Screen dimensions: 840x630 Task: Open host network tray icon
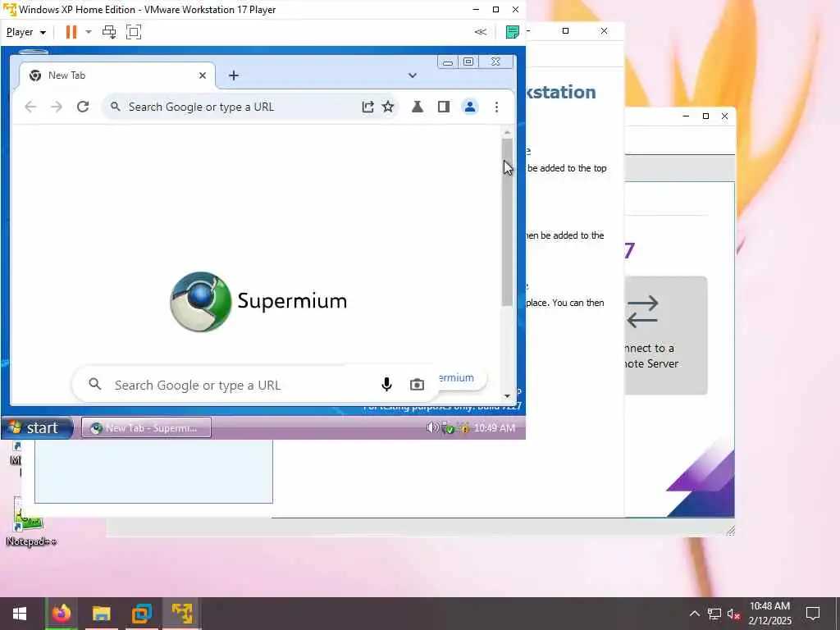714,614
